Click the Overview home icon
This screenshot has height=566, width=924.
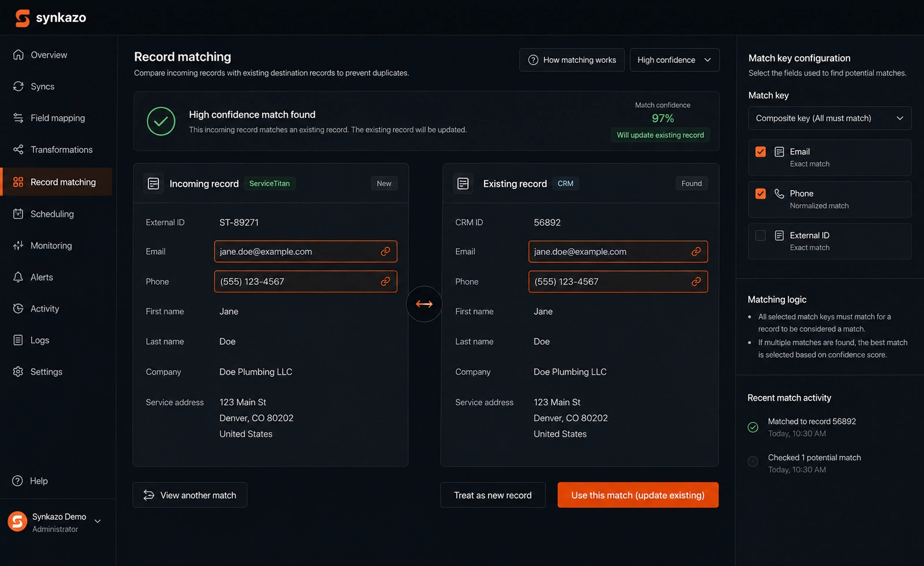pyautogui.click(x=18, y=55)
